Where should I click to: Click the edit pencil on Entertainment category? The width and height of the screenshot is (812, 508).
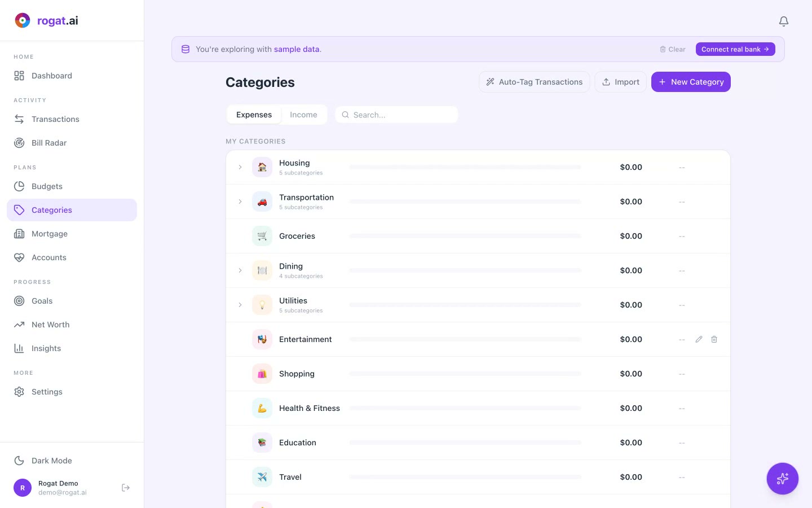pyautogui.click(x=699, y=339)
